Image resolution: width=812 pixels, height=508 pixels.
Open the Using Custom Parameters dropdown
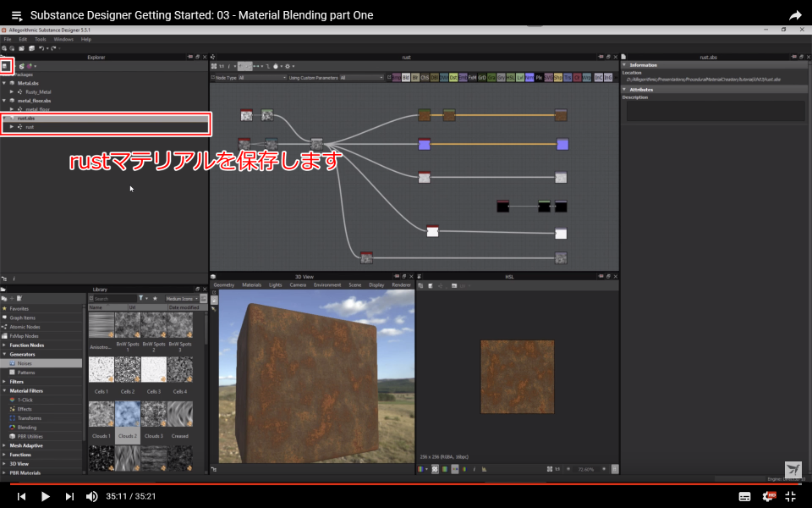click(361, 78)
